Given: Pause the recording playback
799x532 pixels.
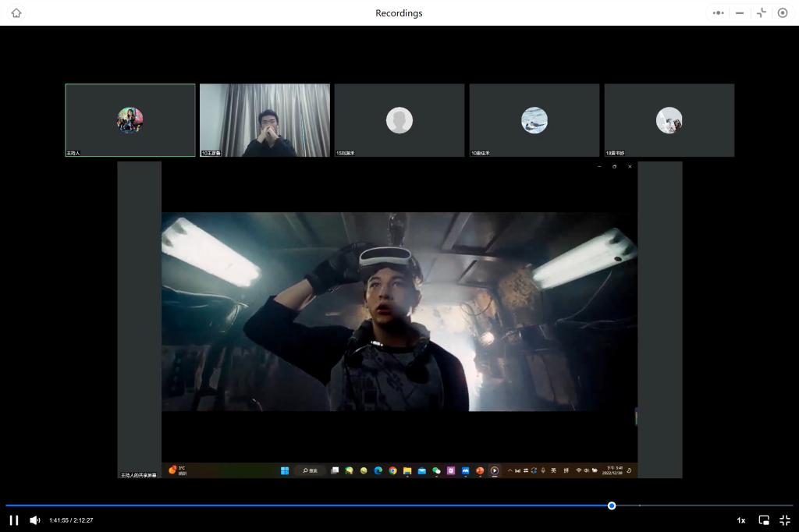Looking at the screenshot, I should click(14, 520).
